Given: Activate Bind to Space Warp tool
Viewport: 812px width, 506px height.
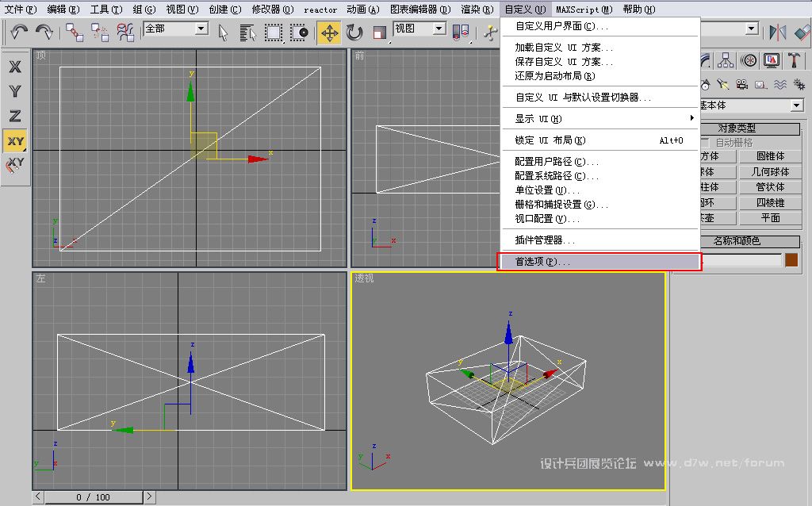Looking at the screenshot, I should coord(124,32).
